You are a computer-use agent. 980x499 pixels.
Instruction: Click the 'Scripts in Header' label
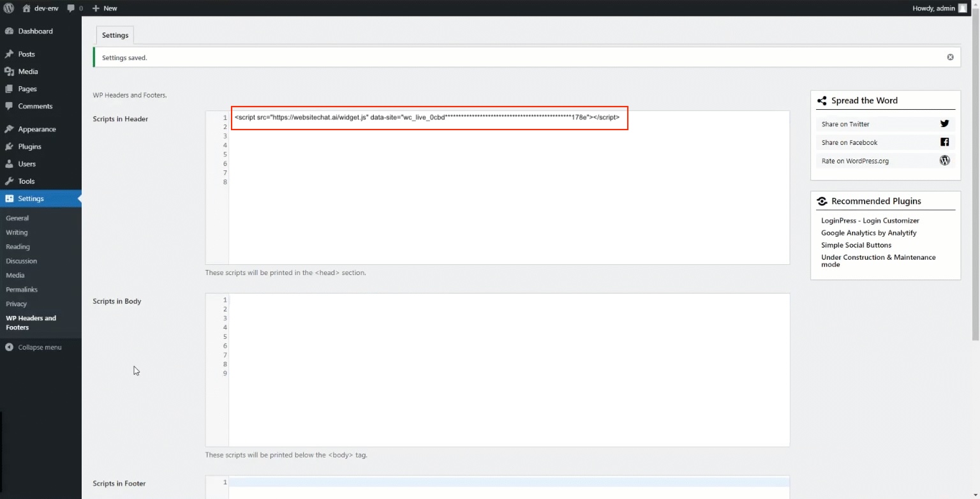pos(120,119)
